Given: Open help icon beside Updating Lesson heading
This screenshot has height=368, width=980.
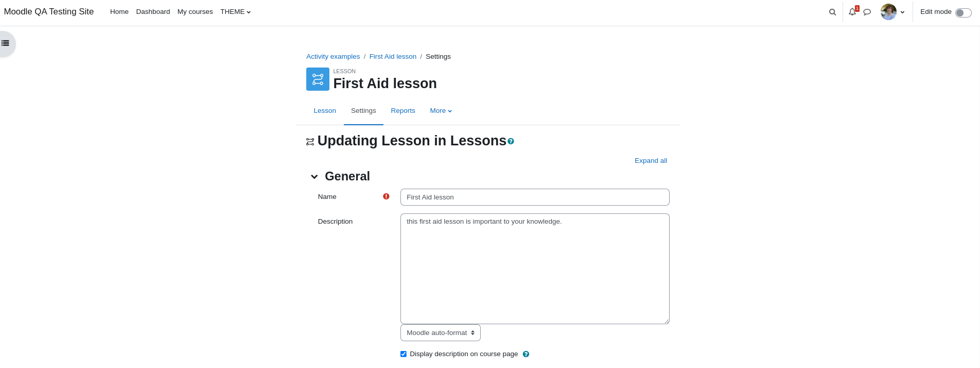Looking at the screenshot, I should tap(511, 141).
